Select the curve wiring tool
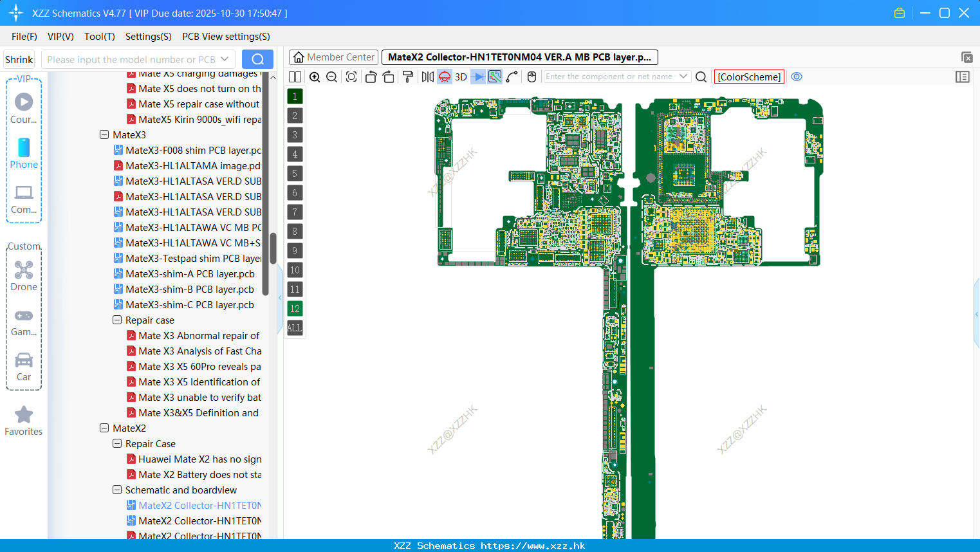Screen dimensions: 980x552 click(512, 77)
